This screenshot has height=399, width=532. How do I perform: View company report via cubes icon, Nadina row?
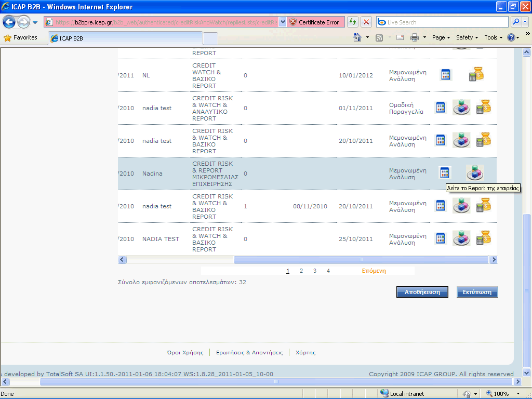tap(475, 172)
